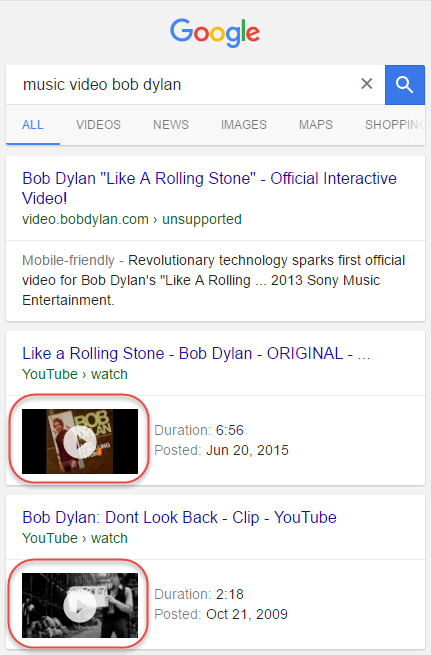Switch to the News tab
Image resolution: width=431 pixels, height=655 pixels.
point(171,124)
